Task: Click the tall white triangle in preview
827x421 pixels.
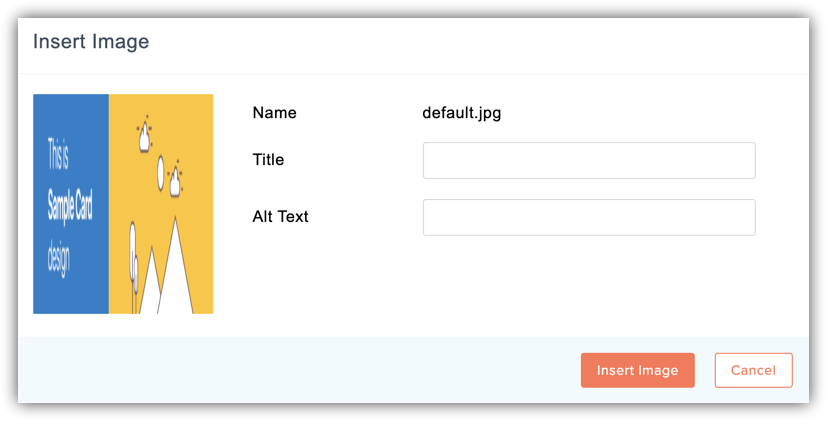Action: [175, 266]
